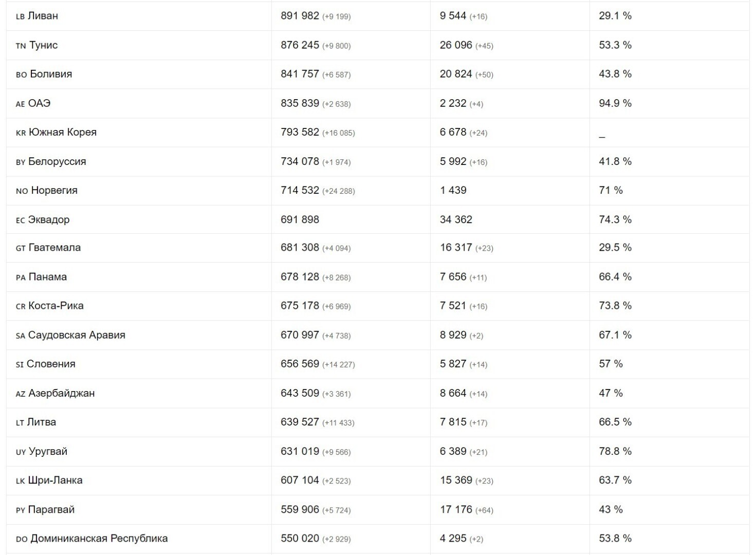Click the KR code beside Южная Корея
756x555 pixels.
[x=21, y=133]
